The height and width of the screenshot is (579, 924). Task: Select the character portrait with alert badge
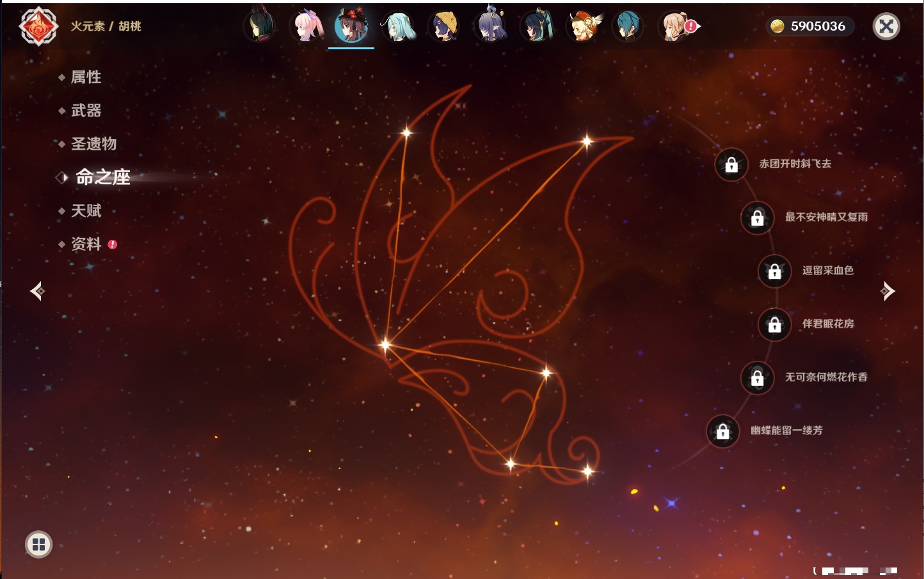tap(676, 26)
